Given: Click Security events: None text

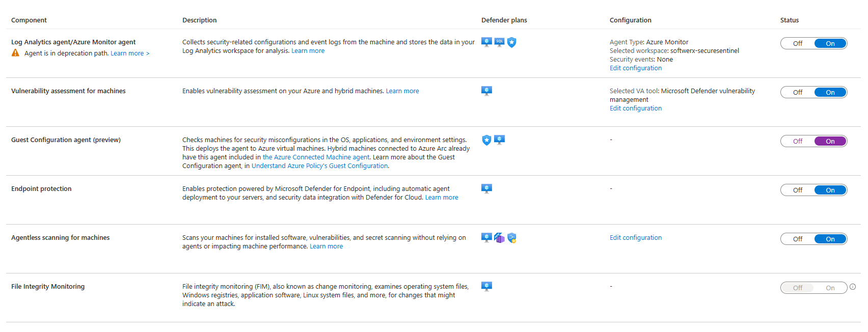Looking at the screenshot, I should 641,60.
